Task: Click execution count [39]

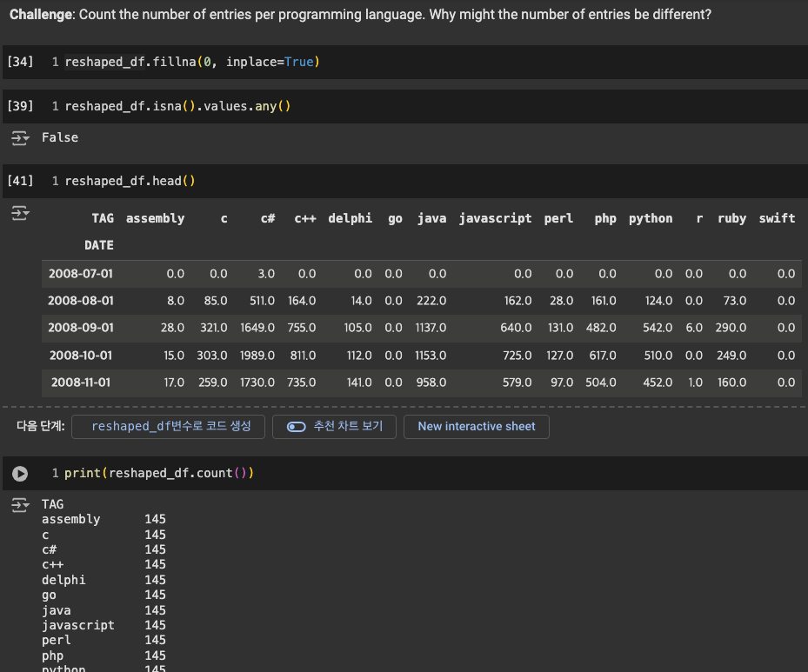Action: click(20, 106)
